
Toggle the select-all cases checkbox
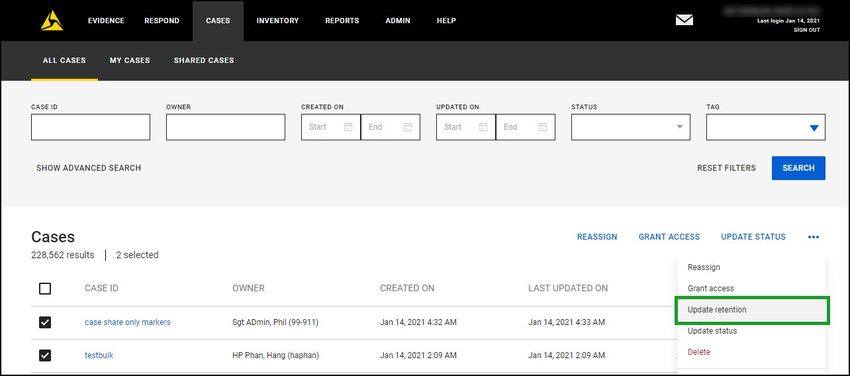coord(45,288)
